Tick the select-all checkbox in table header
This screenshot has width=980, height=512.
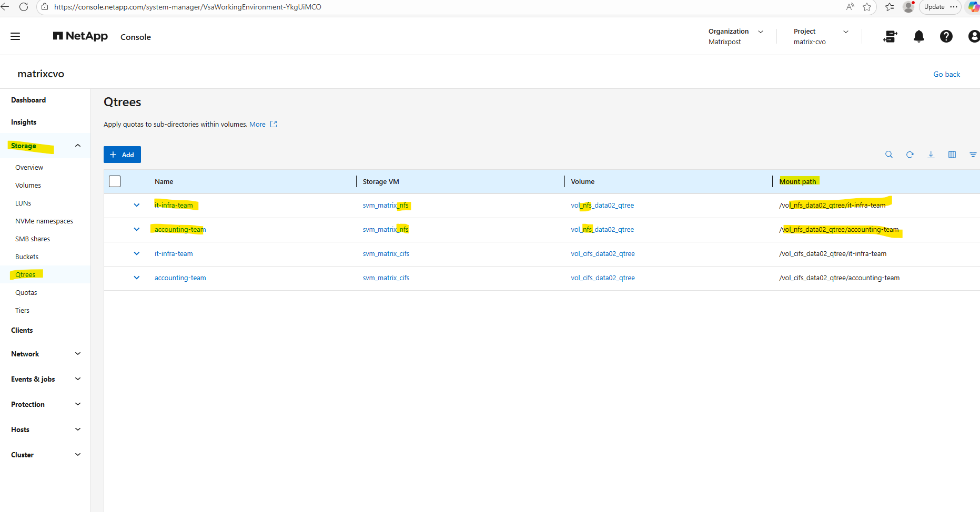(x=115, y=181)
